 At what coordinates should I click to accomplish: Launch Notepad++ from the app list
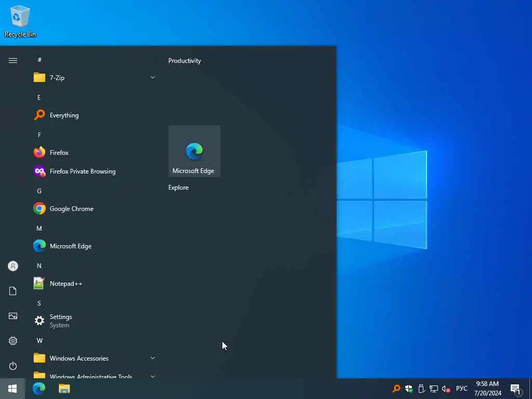coord(95,283)
